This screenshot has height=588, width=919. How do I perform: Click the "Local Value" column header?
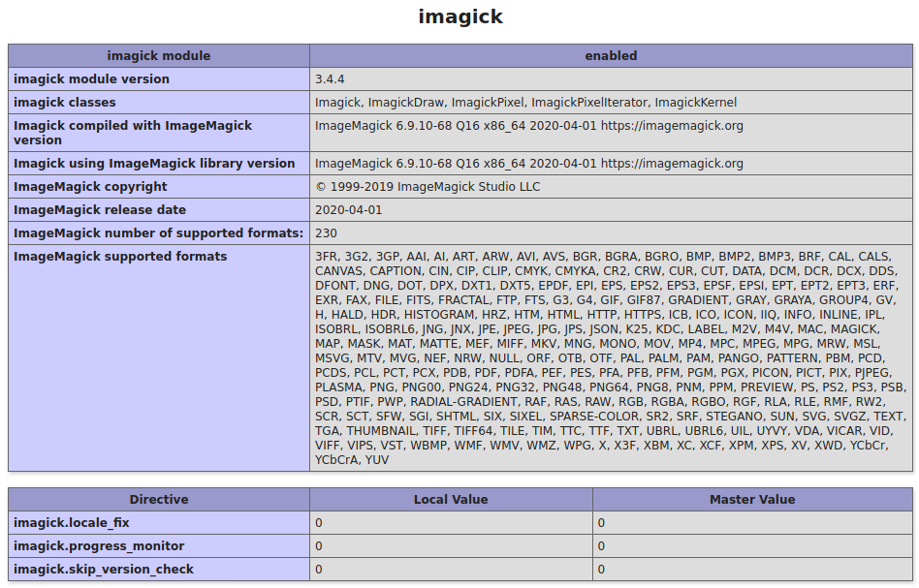[x=451, y=500]
